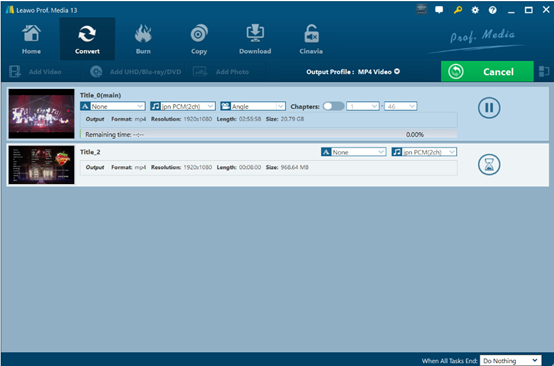
Task: Click the Title_0 conversion progress bar
Action: (269, 134)
